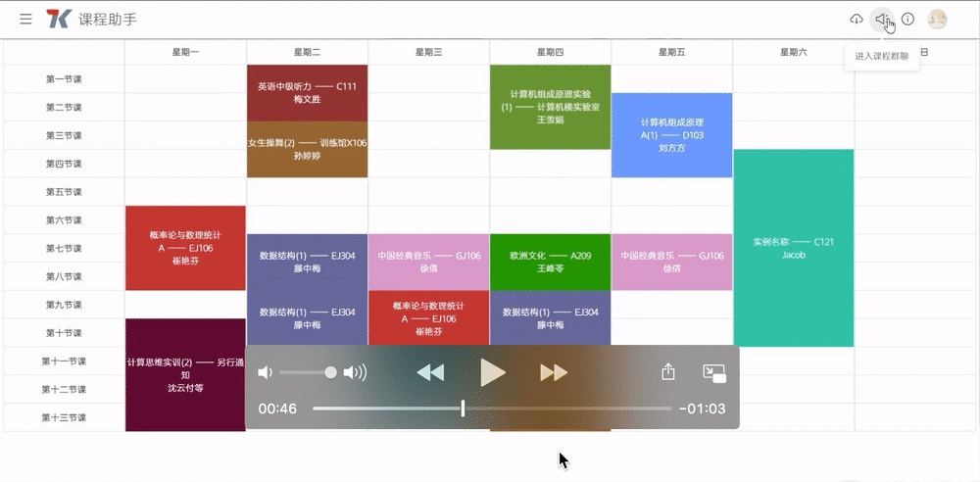Screen dimensions: 980x482
Task: Open the hamburger menu
Action: pyautogui.click(x=25, y=19)
